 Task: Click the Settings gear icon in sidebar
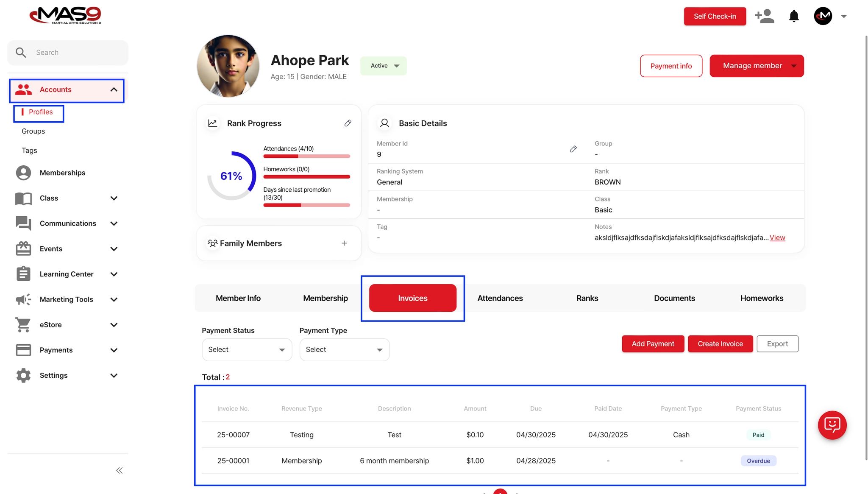[23, 375]
